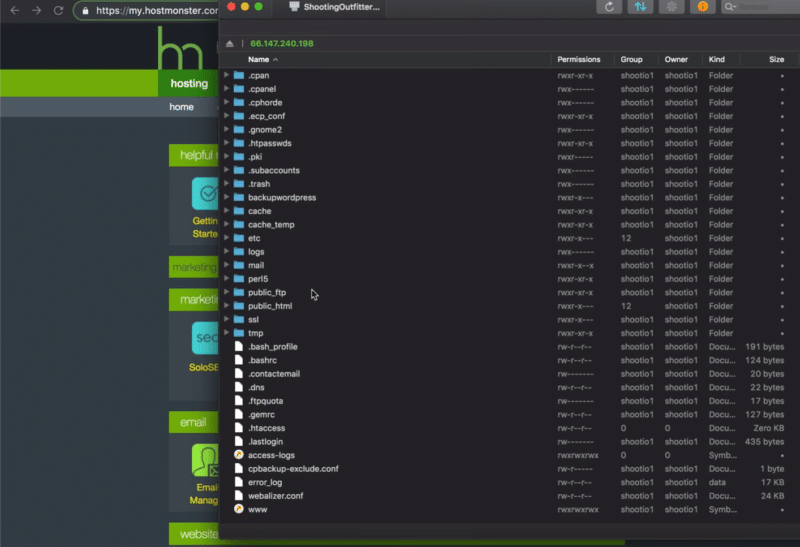The height and width of the screenshot is (547, 800).
Task: Click the Getting Started checkmark icon
Action: coord(205,193)
